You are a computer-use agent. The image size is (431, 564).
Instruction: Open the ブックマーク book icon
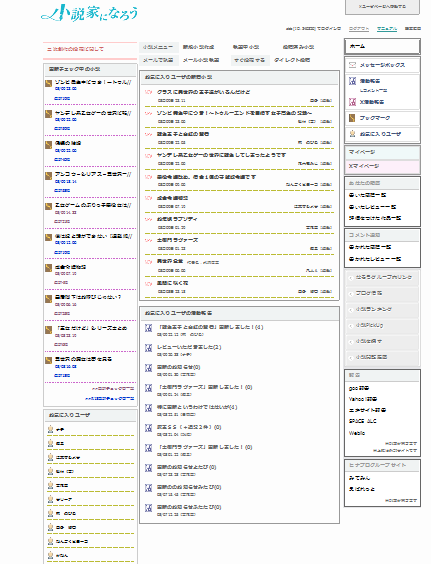[x=352, y=118]
